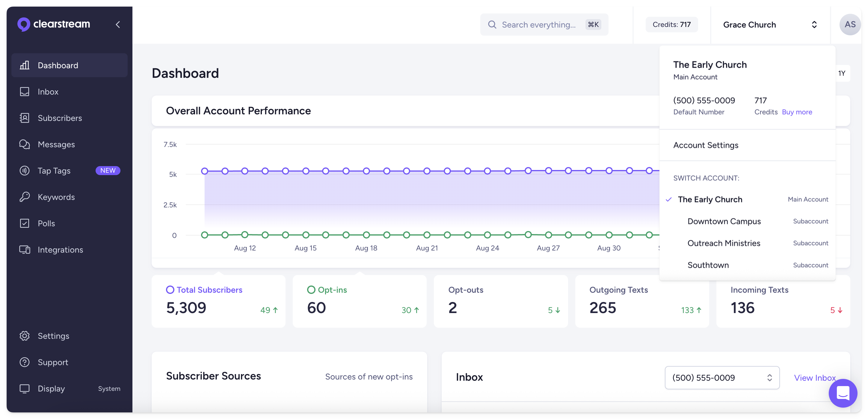The image size is (868, 419).
Task: Click the "Sources of new opt-ins" text
Action: coord(369,377)
